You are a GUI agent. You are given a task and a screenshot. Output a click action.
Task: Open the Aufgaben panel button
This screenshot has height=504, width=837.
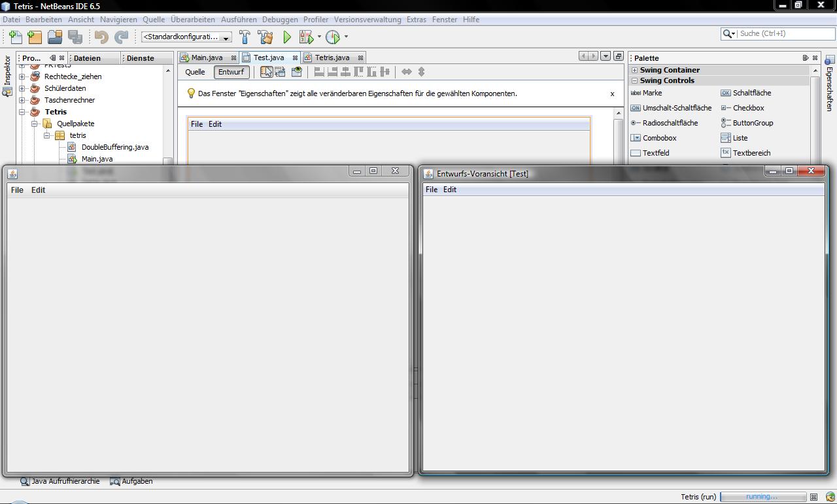[x=131, y=481]
